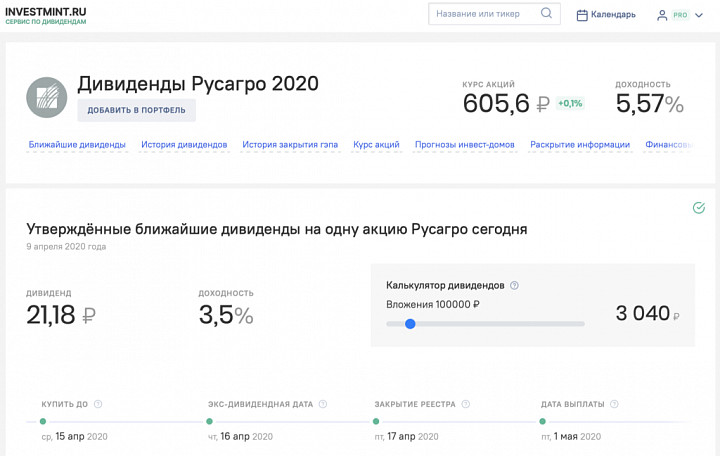Open the Курс акций tab
720x456 pixels.
point(376,145)
